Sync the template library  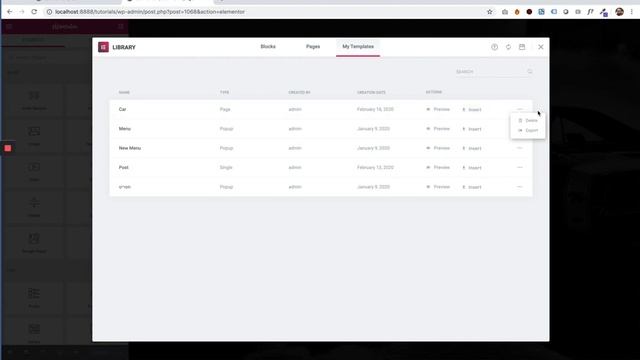click(508, 47)
